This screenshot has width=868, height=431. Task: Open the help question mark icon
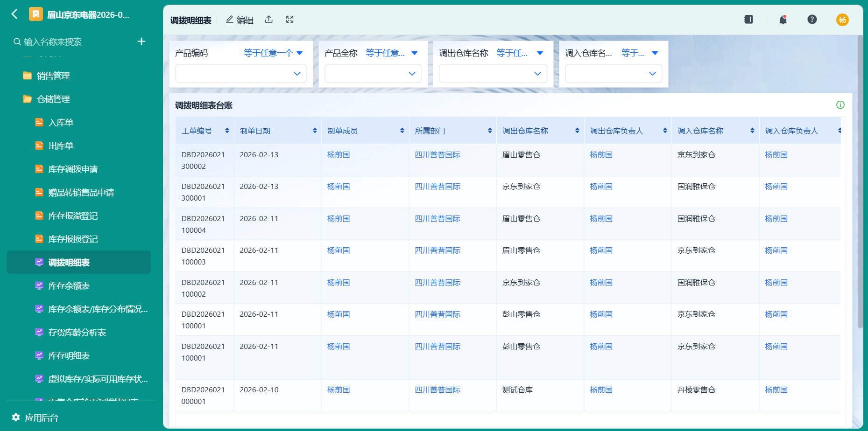[812, 20]
